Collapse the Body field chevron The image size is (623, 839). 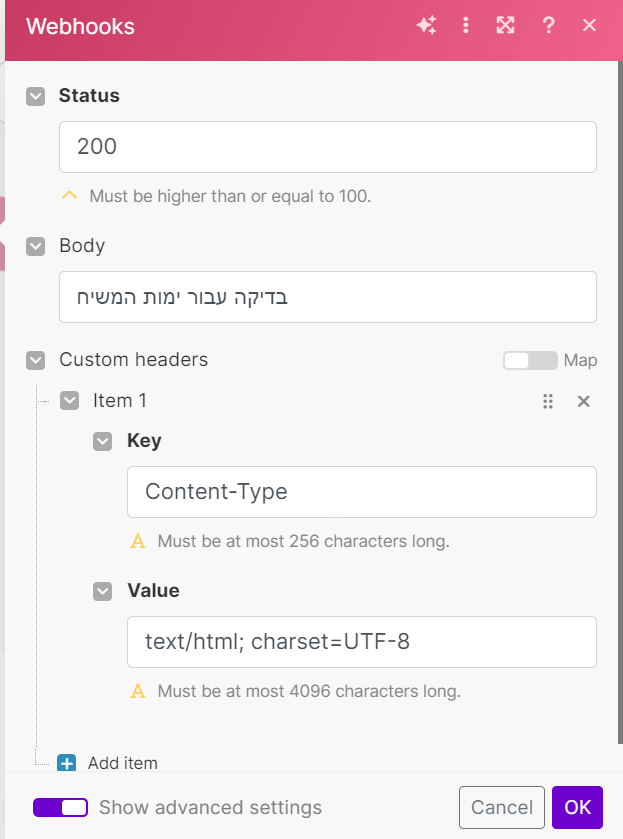[x=36, y=246]
